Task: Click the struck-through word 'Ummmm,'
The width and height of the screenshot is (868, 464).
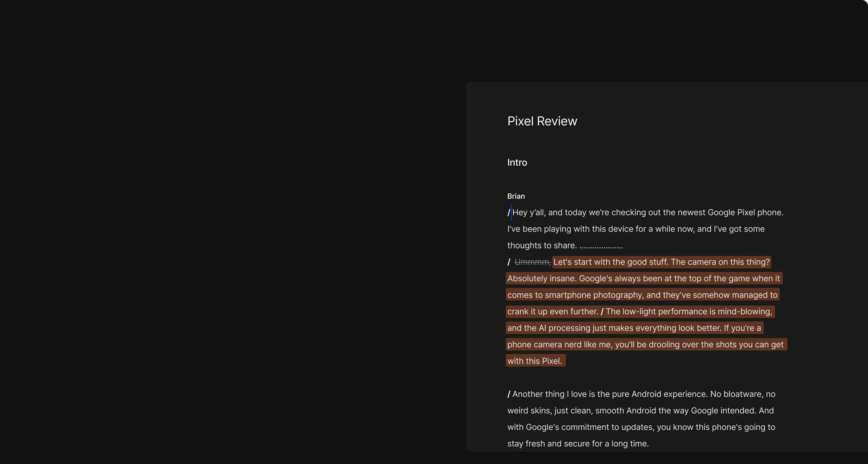Action: (533, 262)
